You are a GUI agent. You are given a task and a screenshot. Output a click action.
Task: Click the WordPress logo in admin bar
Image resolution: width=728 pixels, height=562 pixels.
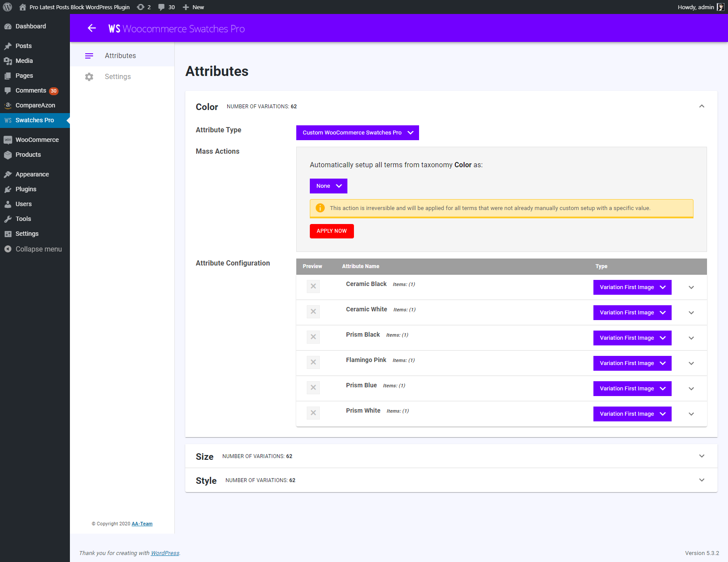pyautogui.click(x=7, y=7)
